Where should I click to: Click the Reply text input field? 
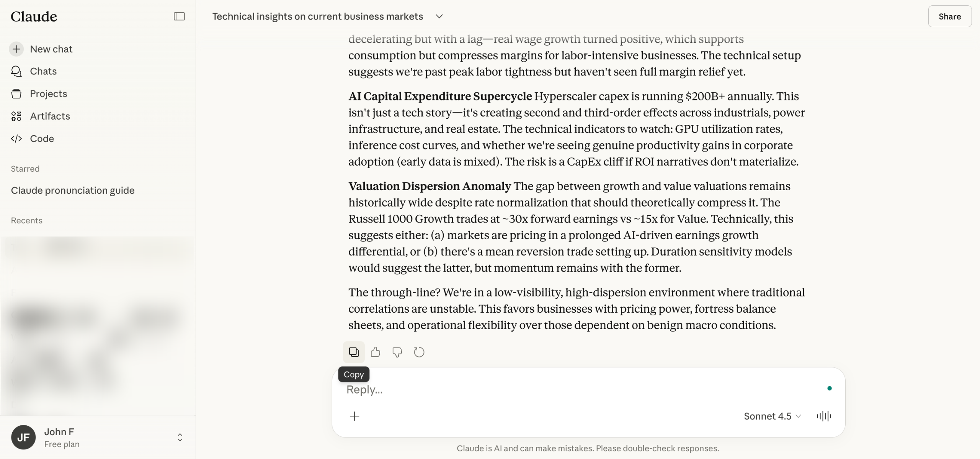click(x=574, y=390)
